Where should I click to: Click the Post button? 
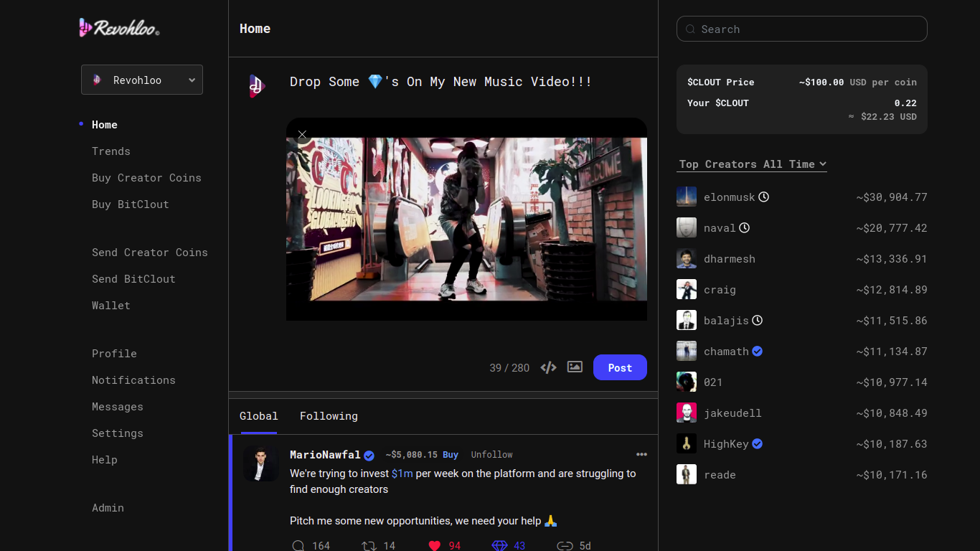620,367
